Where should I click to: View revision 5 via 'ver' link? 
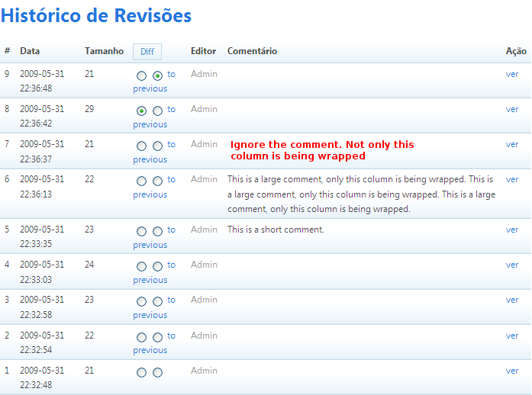512,230
